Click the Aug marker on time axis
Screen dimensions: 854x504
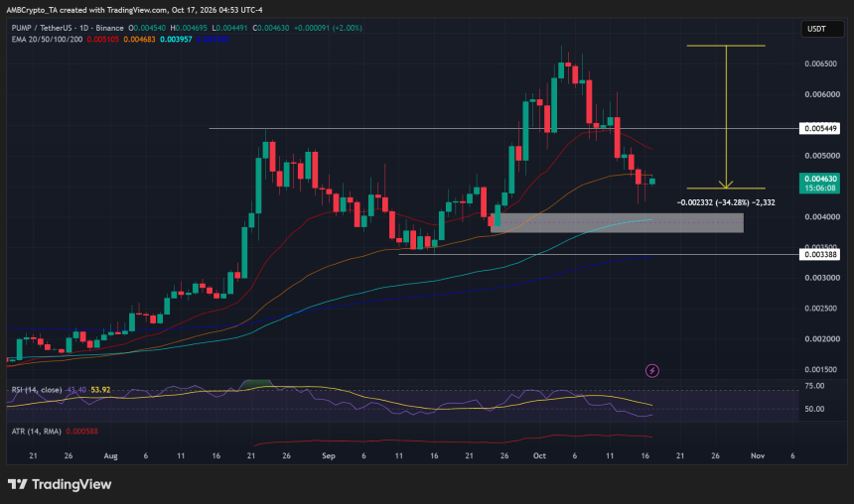coord(110,455)
